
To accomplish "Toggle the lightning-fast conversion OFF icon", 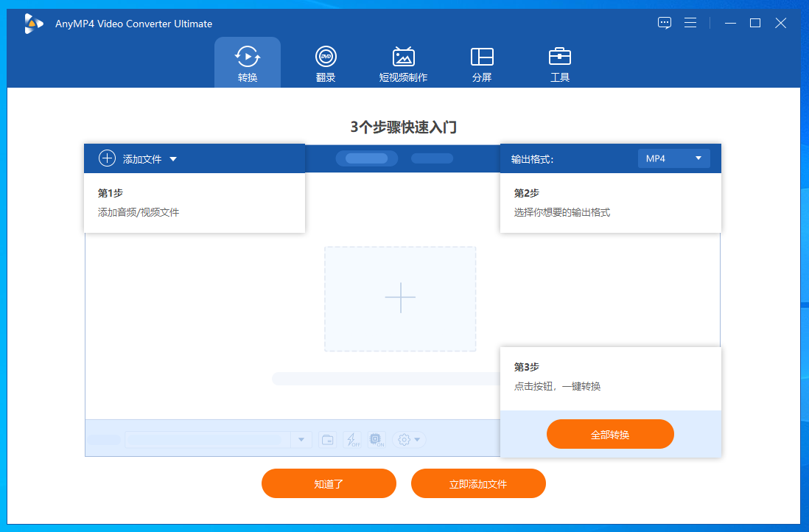I will [x=353, y=440].
